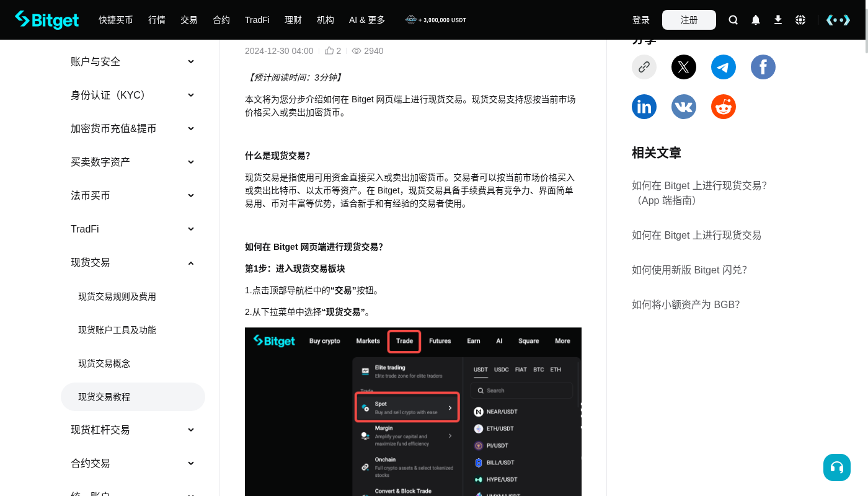
Task: Share article via X (Twitter) icon
Action: click(684, 67)
